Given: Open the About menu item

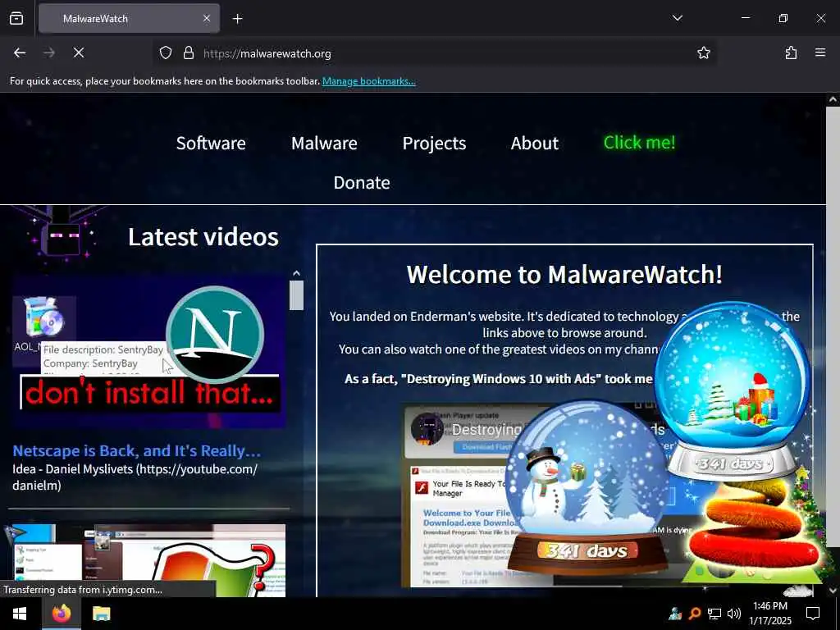Looking at the screenshot, I should point(535,143).
